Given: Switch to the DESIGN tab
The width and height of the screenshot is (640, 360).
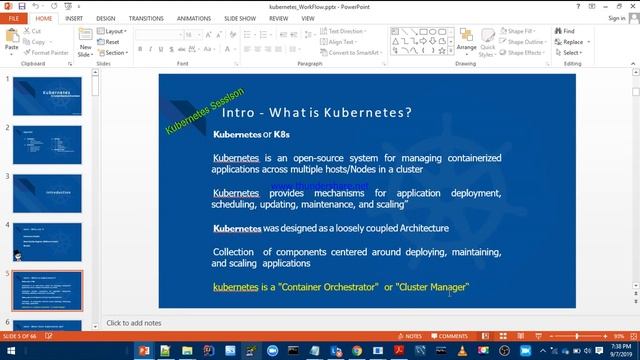Looking at the screenshot, I should (106, 18).
